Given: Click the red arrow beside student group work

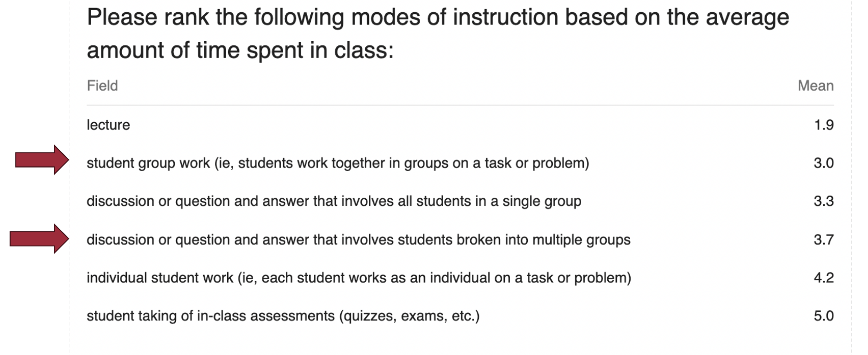Looking at the screenshot, I should click(42, 159).
